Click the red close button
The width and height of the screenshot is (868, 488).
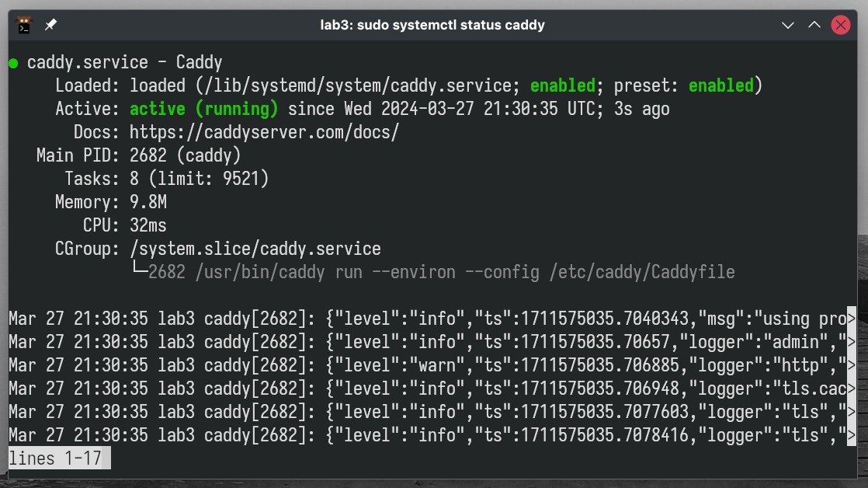pyautogui.click(x=840, y=24)
